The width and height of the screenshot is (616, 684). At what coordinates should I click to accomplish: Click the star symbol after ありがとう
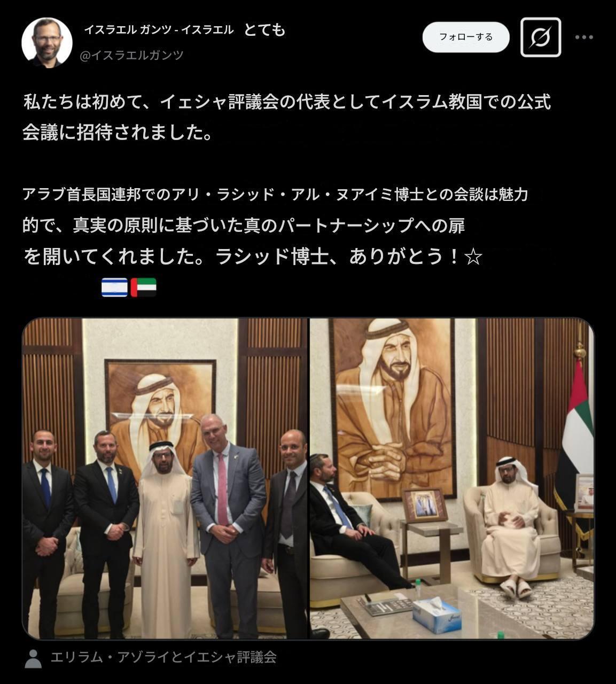[x=473, y=258]
